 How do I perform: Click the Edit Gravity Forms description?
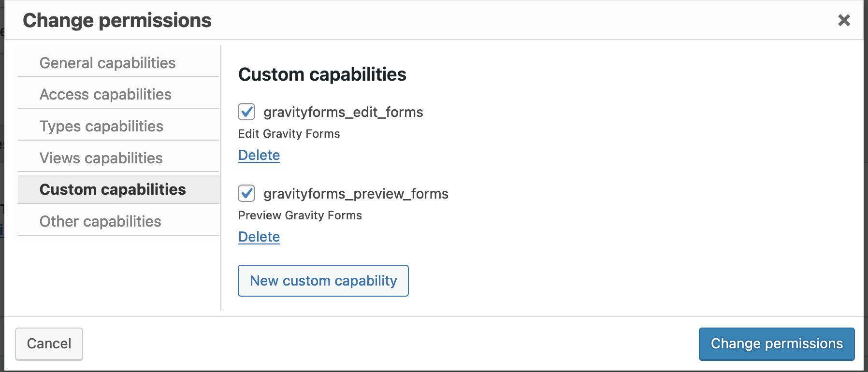[289, 134]
